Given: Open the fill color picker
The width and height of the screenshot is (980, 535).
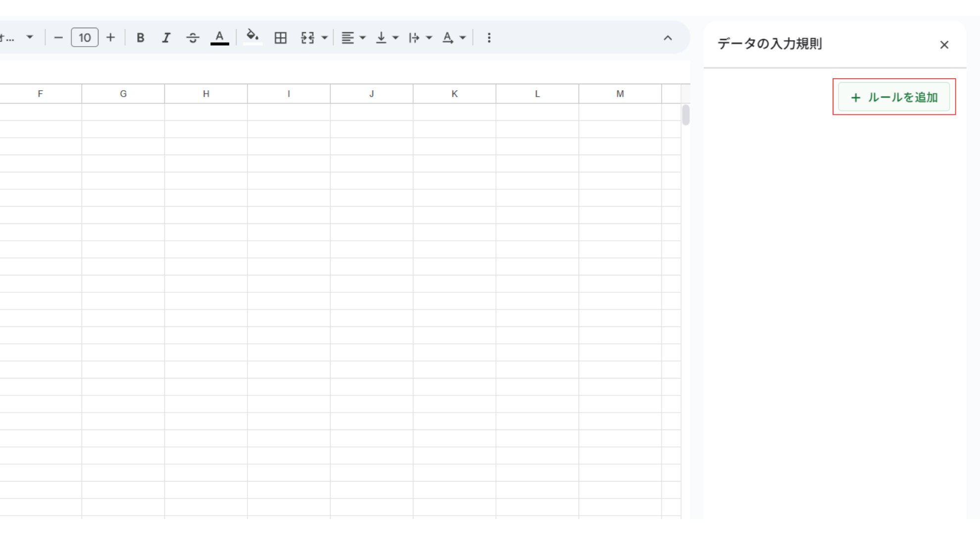Looking at the screenshot, I should (253, 38).
